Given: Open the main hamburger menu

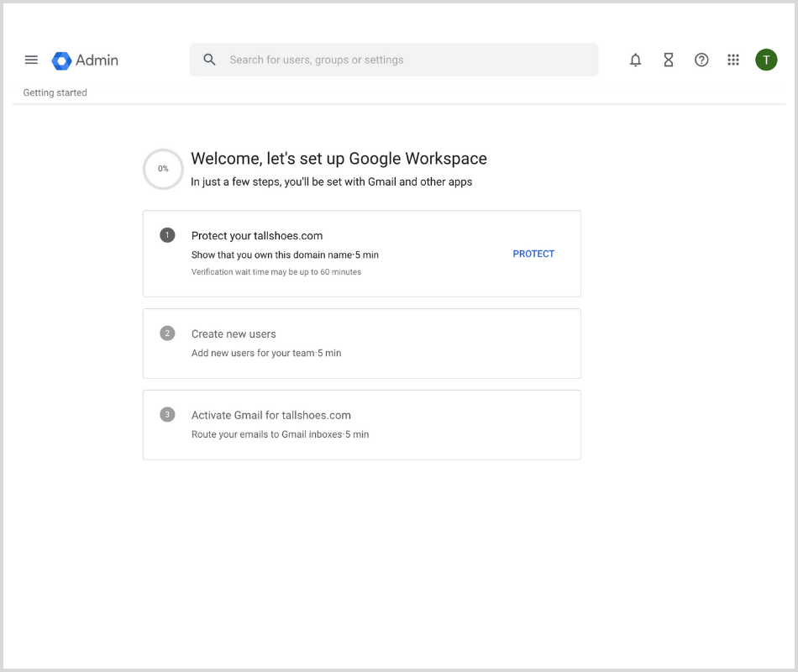Looking at the screenshot, I should point(31,60).
